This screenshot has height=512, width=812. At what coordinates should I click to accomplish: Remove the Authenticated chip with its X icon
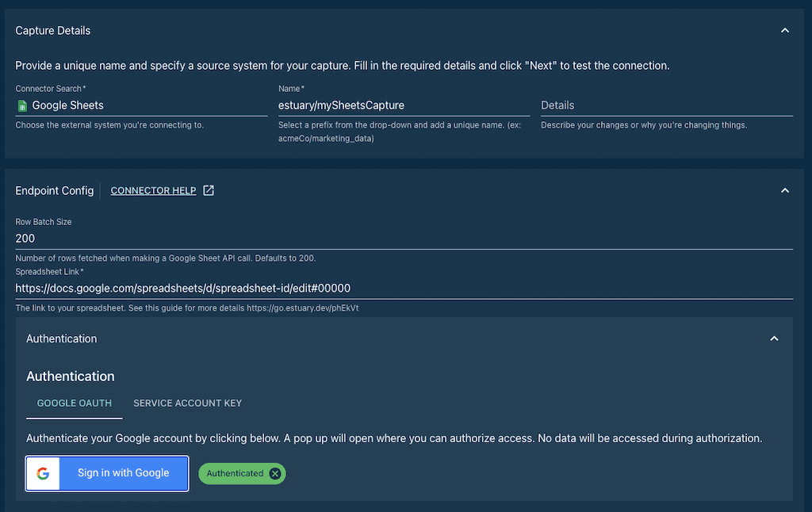point(275,473)
